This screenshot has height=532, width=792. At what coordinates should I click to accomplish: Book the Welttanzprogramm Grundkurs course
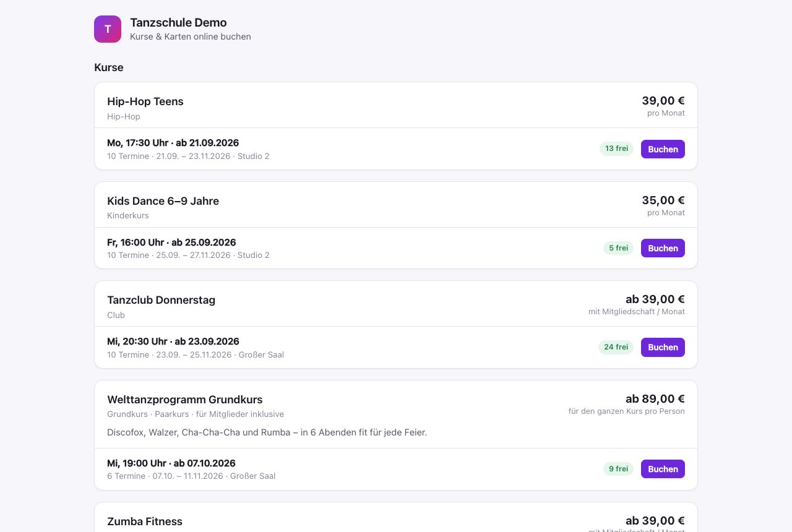tap(663, 469)
